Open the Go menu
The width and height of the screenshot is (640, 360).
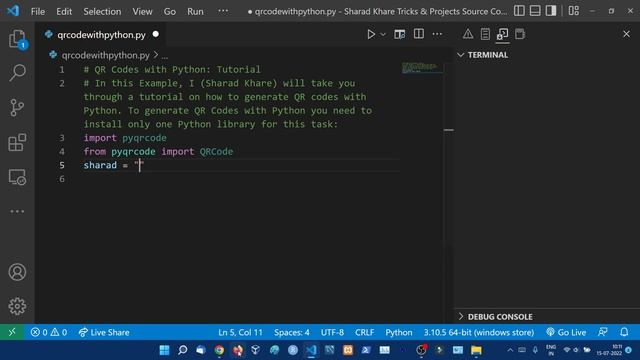click(170, 11)
